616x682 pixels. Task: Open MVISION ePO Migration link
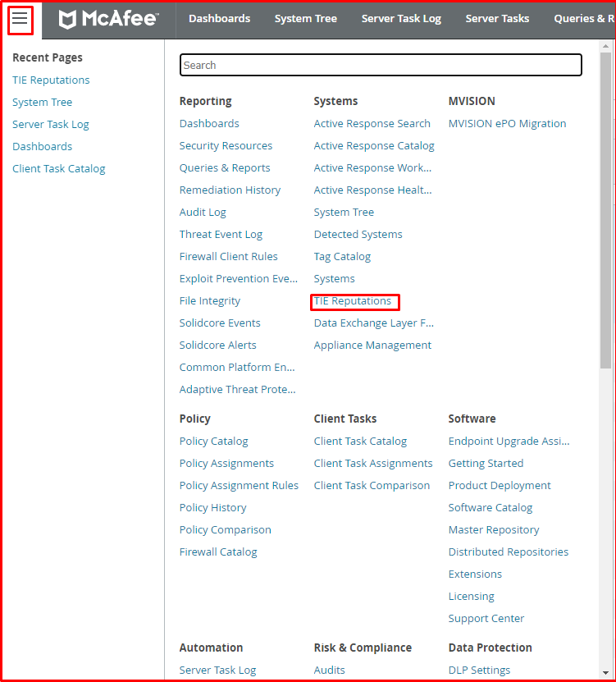click(507, 124)
